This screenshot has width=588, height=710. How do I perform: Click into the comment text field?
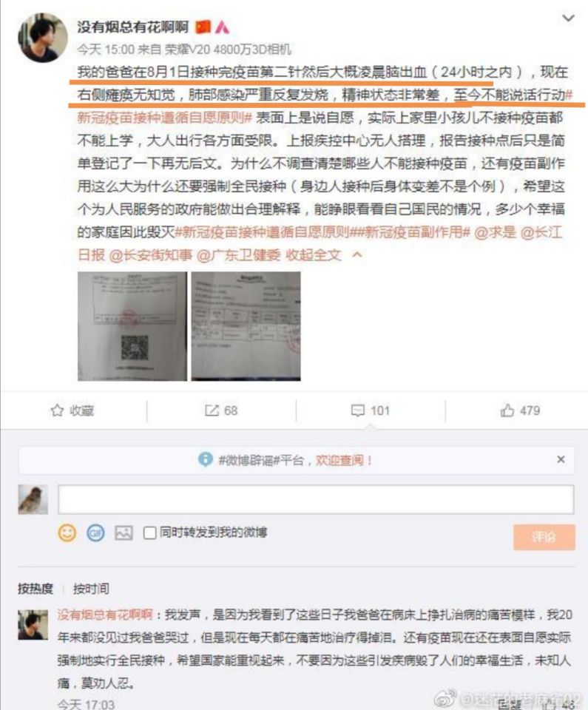coord(316,499)
